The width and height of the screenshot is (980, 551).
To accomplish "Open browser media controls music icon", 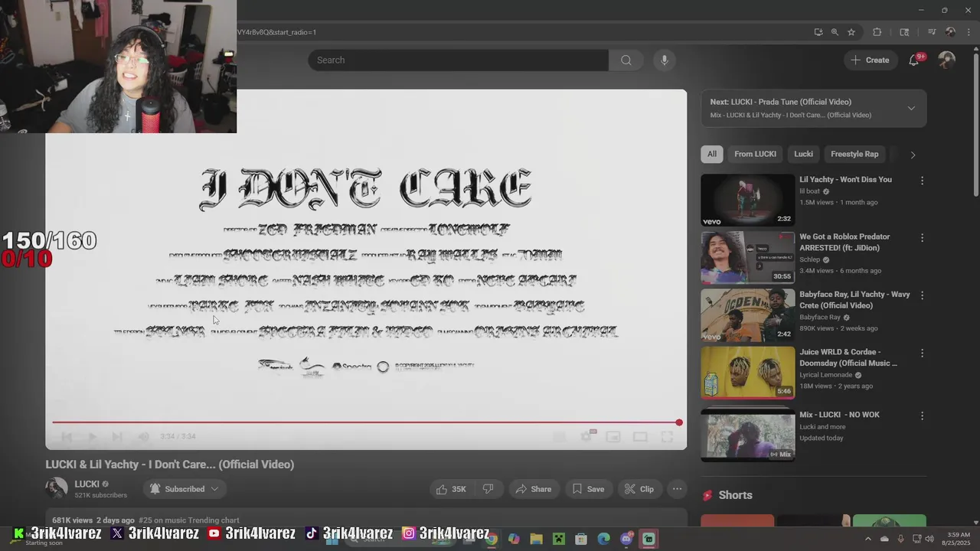I will (x=932, y=32).
